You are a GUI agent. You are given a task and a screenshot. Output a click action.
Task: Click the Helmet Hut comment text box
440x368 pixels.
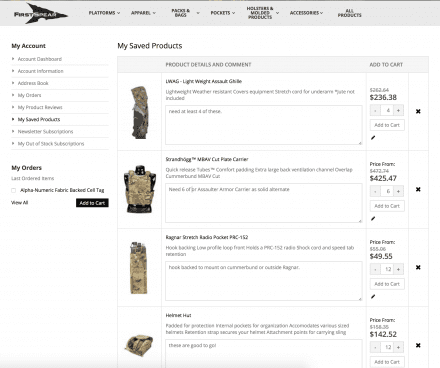(x=264, y=353)
